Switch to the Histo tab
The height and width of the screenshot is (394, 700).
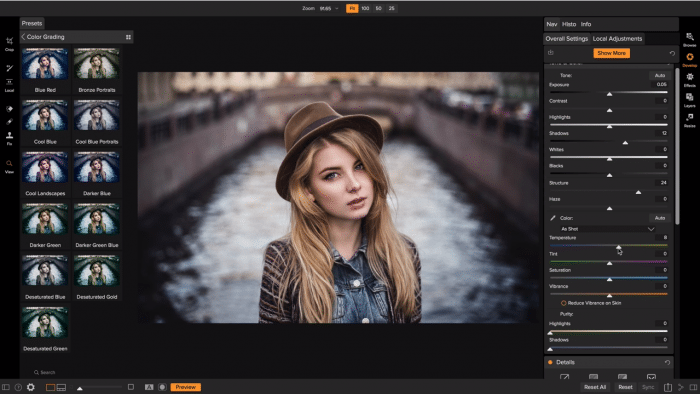(569, 24)
